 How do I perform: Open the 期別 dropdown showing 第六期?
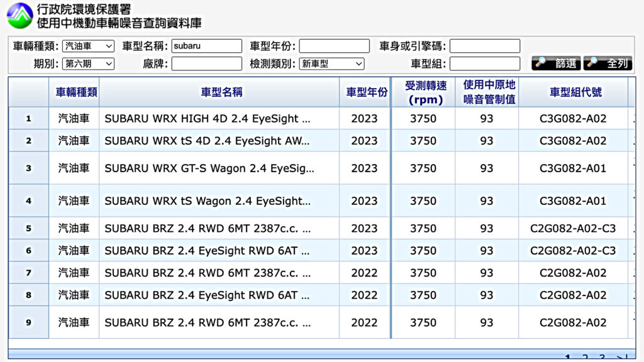coord(88,63)
